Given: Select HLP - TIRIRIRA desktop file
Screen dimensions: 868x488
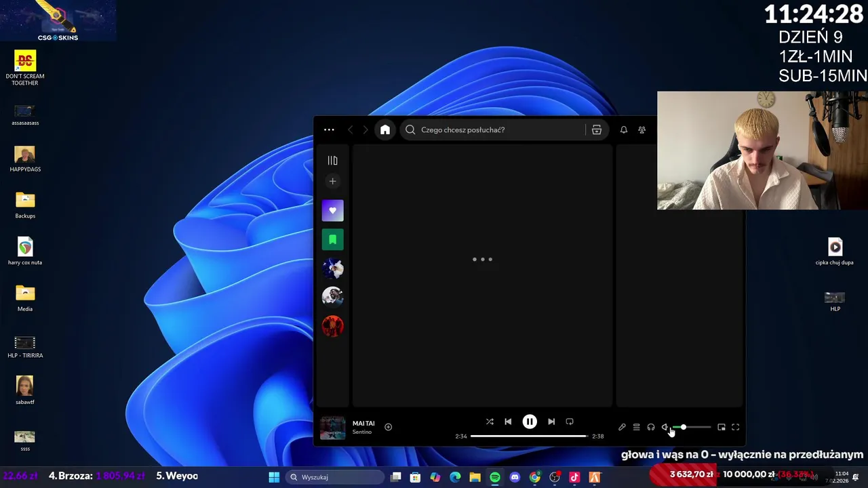Looking at the screenshot, I should tap(25, 346).
